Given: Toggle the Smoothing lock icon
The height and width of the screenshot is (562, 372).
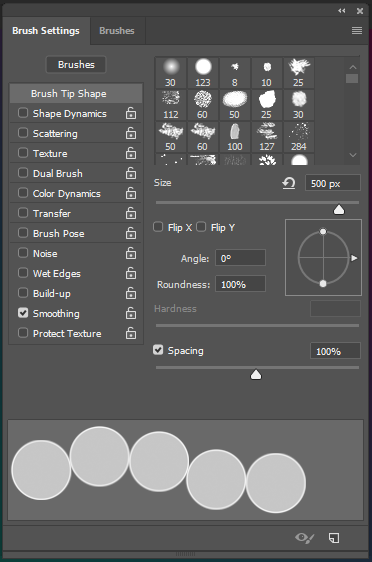Looking at the screenshot, I should point(131,313).
